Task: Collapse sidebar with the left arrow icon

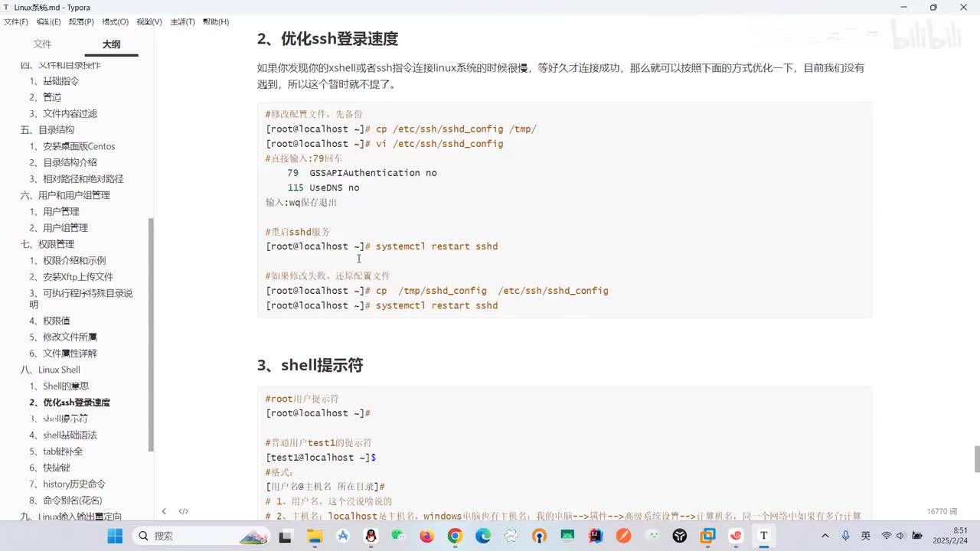Action: coord(164,511)
